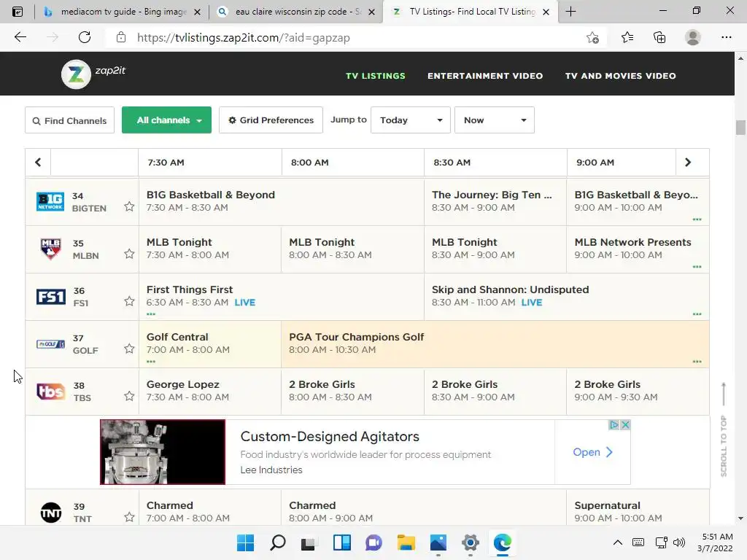Favorite the BIGTEN channel star
747x560 pixels.
pos(129,206)
